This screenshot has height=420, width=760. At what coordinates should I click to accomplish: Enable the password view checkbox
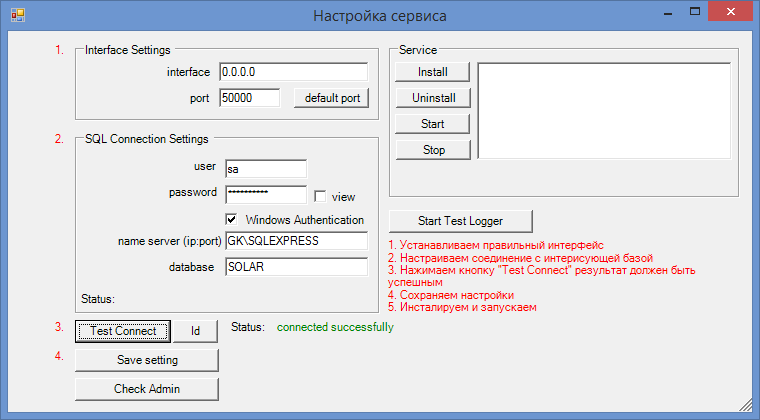[x=320, y=197]
